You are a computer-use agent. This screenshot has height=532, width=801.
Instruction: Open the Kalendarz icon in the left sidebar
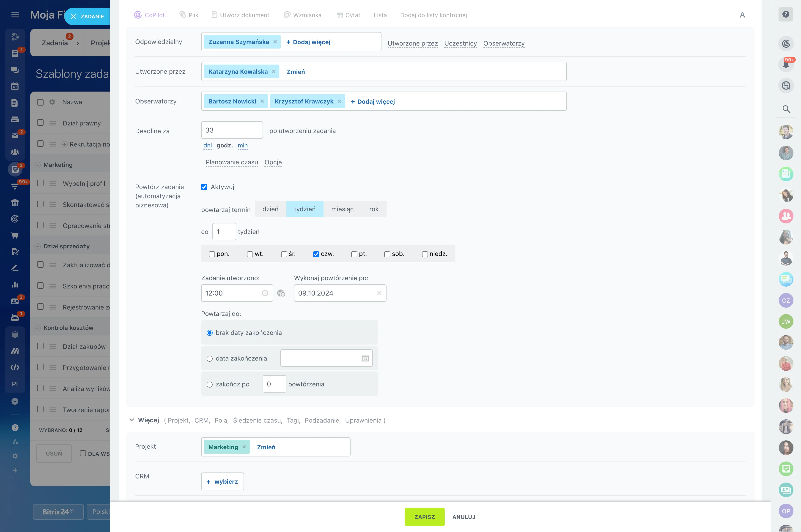15,86
